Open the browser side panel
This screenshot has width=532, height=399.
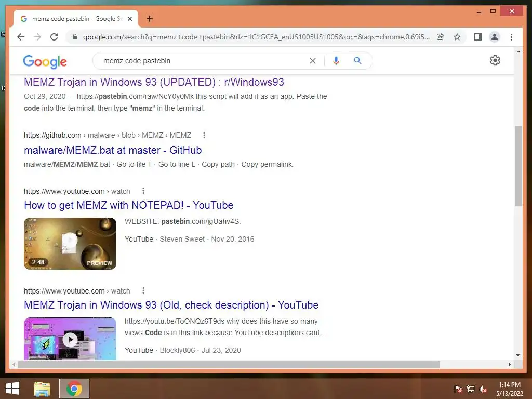click(x=478, y=37)
